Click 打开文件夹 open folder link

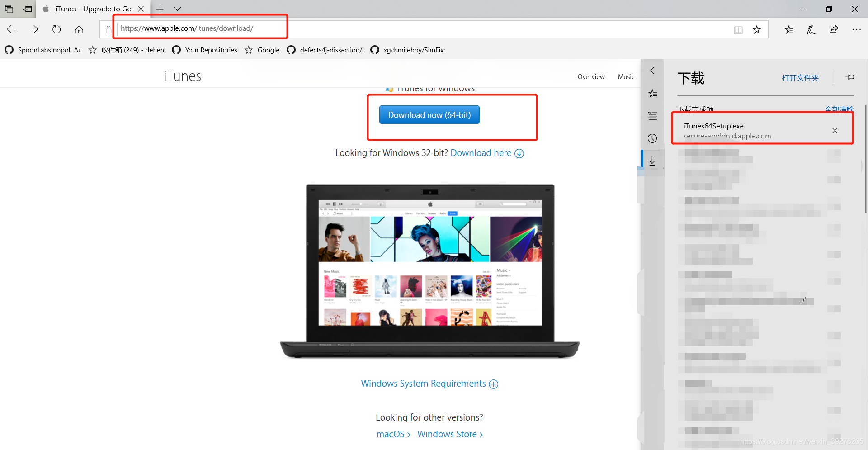click(x=800, y=78)
